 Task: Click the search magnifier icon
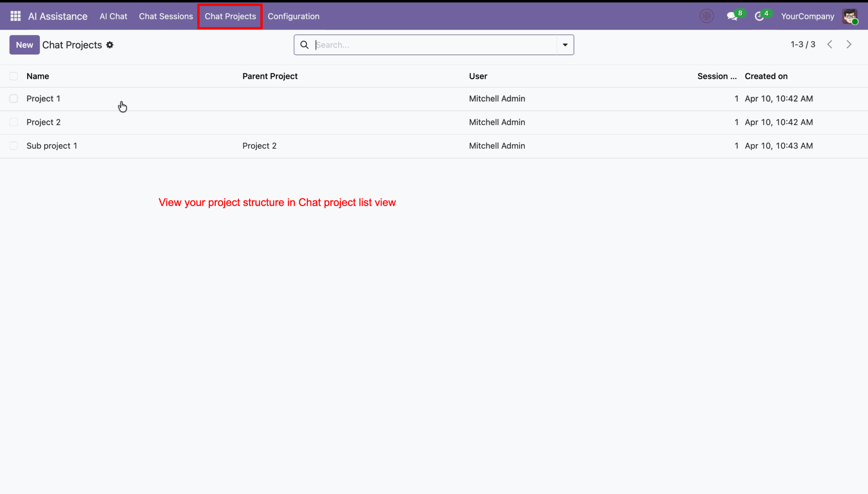(304, 45)
